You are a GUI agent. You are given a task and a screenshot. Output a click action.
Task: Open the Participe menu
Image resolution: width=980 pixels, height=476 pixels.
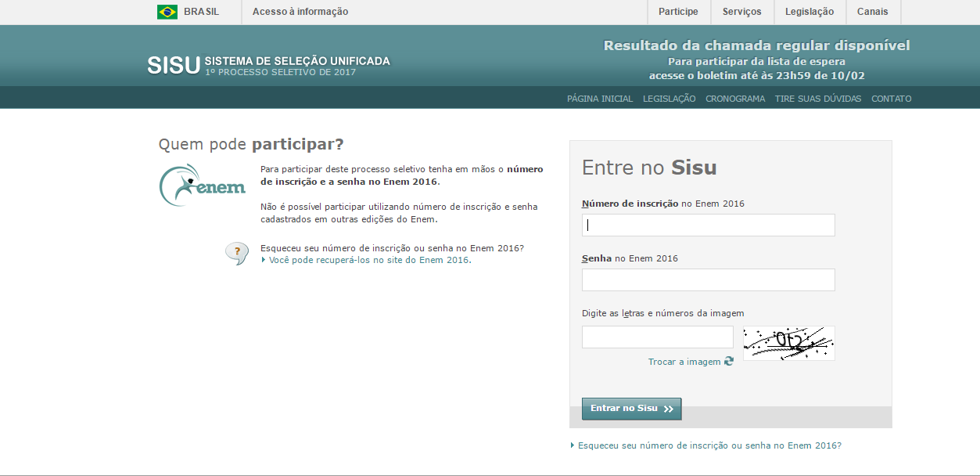[x=678, y=12]
